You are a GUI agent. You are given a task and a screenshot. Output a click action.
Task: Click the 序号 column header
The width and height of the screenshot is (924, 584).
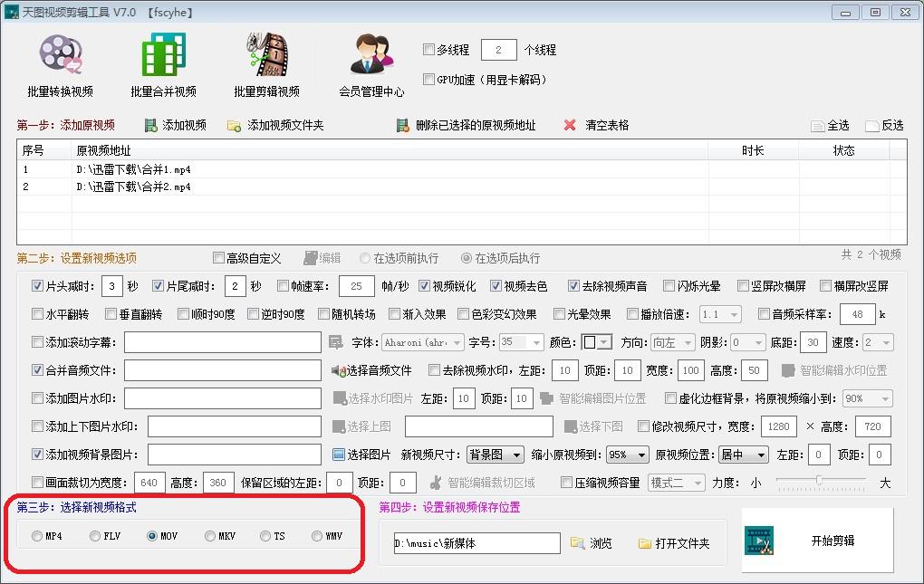point(44,150)
